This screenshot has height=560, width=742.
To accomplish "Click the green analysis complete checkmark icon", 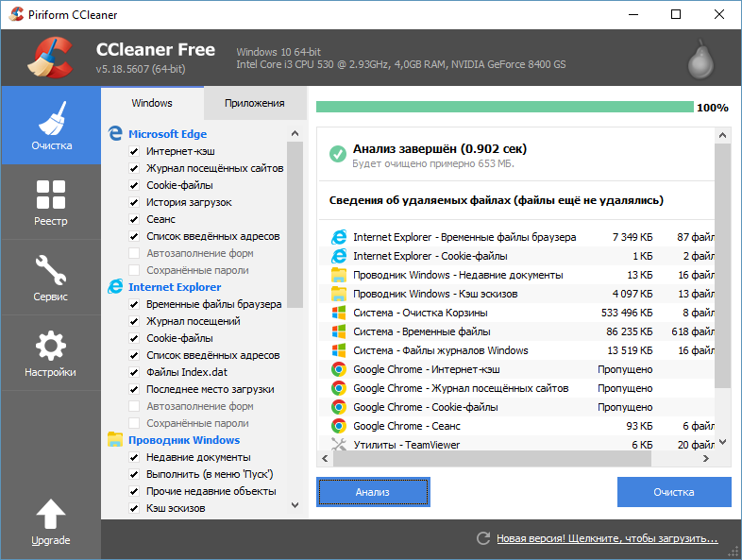I will click(x=337, y=153).
